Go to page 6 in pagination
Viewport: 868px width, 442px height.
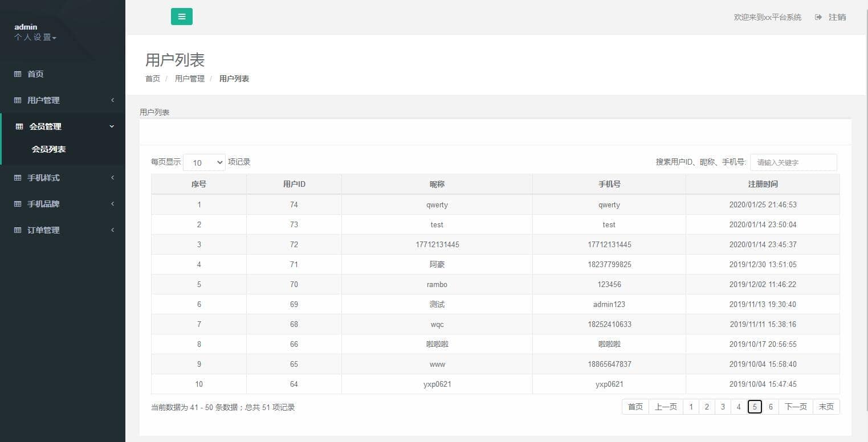[771, 407]
